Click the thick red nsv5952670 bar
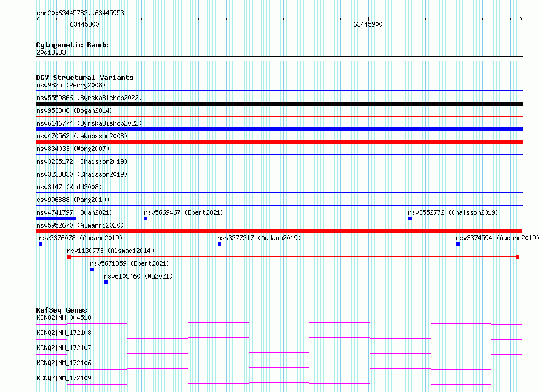540x392 pixels. coord(279,231)
